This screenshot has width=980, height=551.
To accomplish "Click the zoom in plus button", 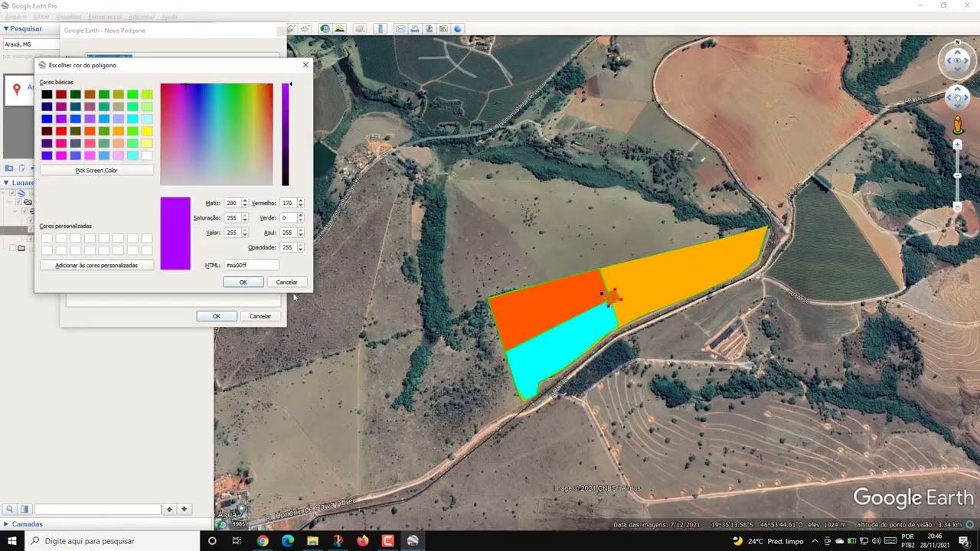I will click(x=957, y=145).
